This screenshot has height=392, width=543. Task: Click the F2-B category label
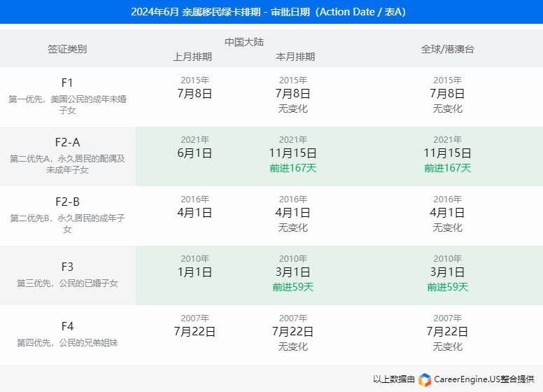(68, 202)
